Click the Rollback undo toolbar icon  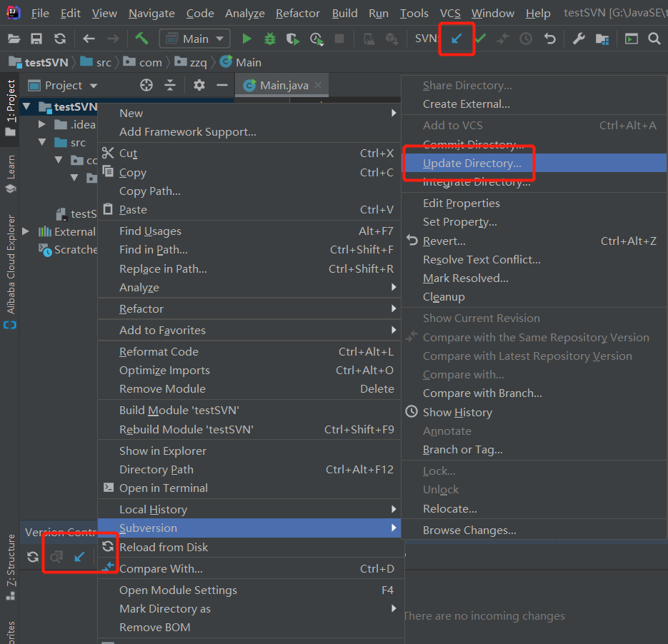coord(550,39)
